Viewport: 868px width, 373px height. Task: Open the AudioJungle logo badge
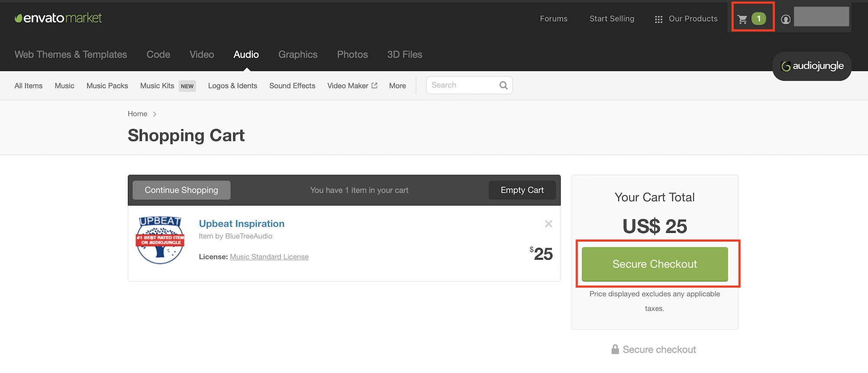pyautogui.click(x=812, y=66)
